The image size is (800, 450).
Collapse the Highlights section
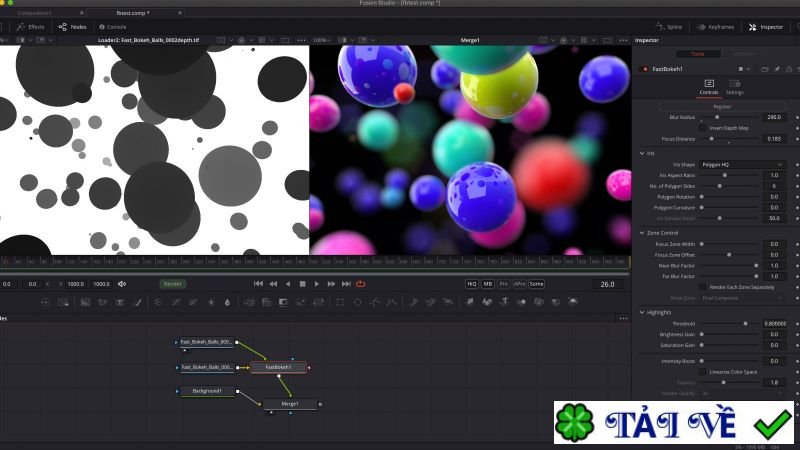click(642, 312)
